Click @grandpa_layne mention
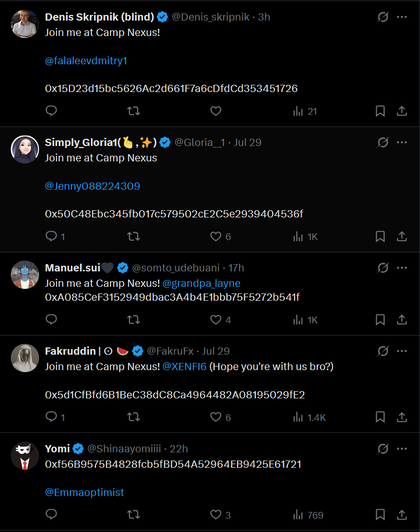This screenshot has height=532, width=420. (x=202, y=283)
